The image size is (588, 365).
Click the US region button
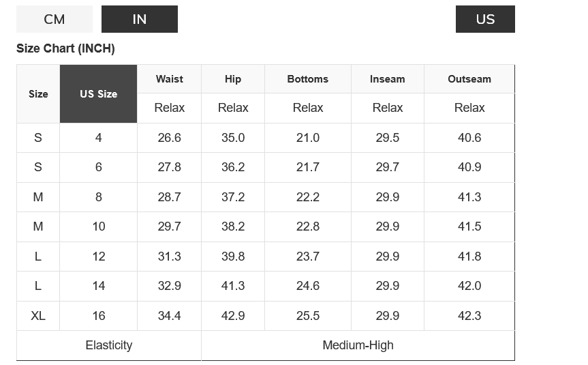pyautogui.click(x=485, y=19)
